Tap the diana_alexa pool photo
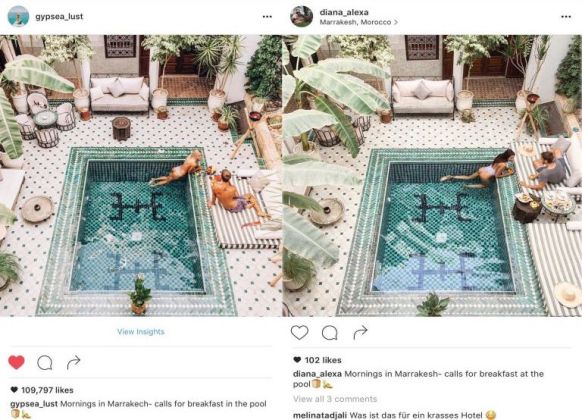The width and height of the screenshot is (582, 420). (432, 175)
